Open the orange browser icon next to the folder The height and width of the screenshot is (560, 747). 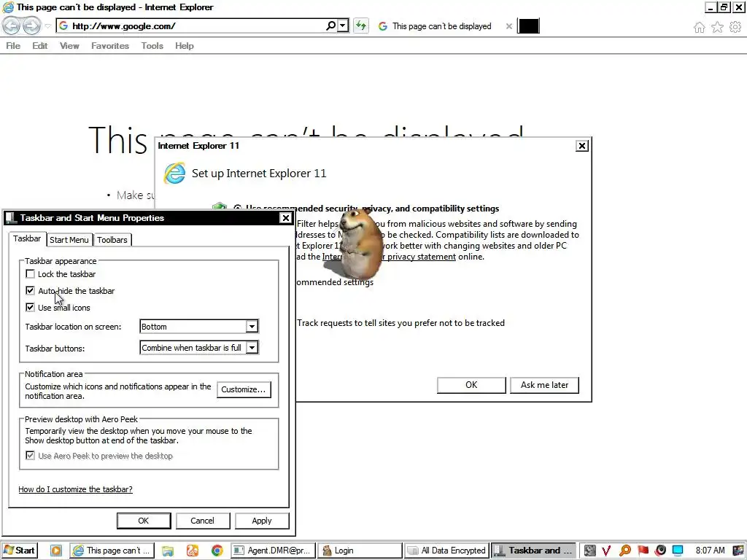[x=193, y=551]
